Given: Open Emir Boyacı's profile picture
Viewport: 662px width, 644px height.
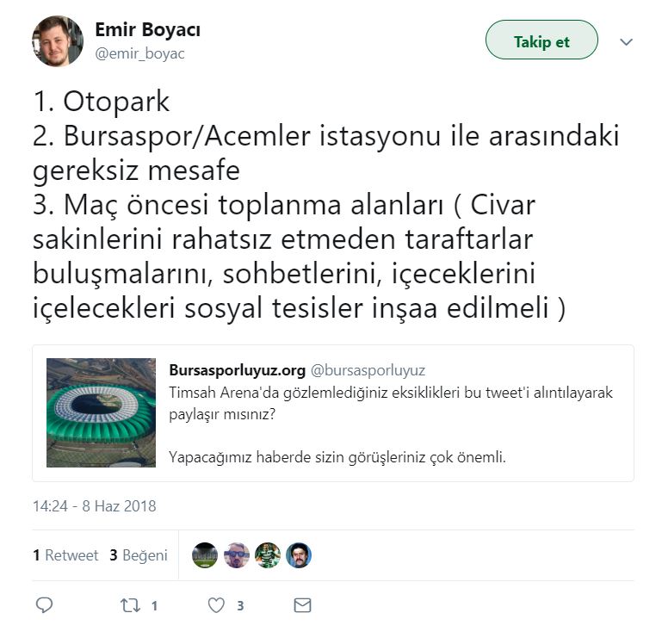Looking at the screenshot, I should [58, 41].
